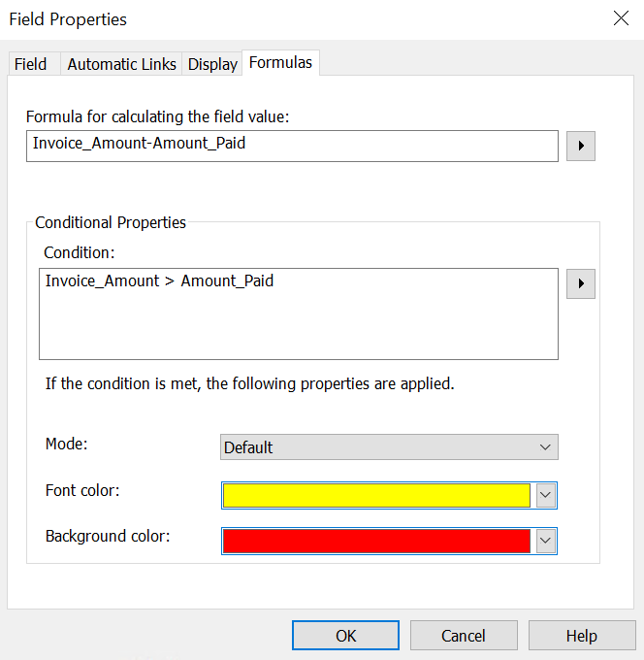
Task: Open the Automatic Links tab
Action: tap(121, 64)
